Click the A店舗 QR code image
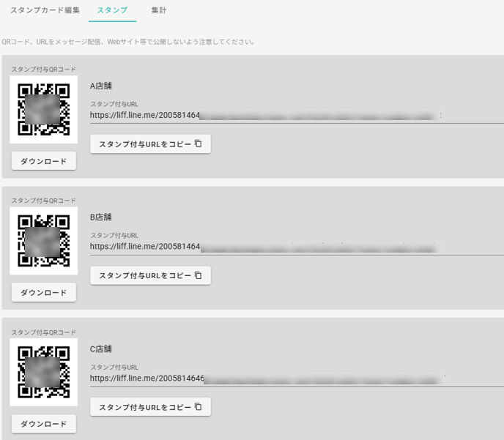This screenshot has height=440, width=504. (x=44, y=110)
